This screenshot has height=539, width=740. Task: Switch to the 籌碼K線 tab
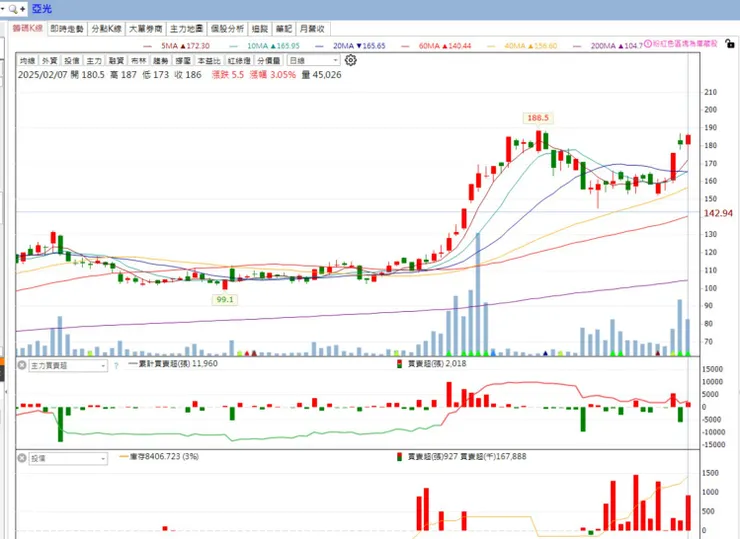28,28
